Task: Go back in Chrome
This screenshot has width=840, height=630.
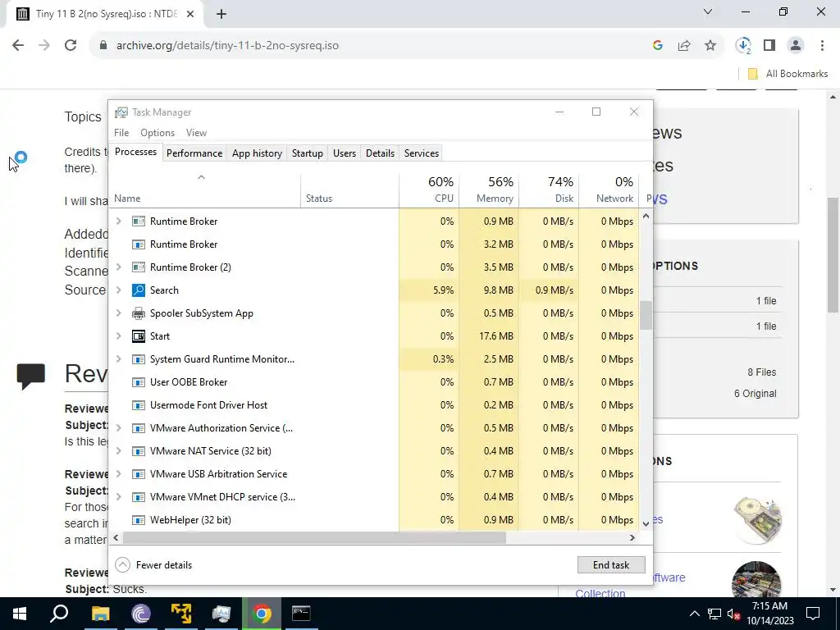Action: tap(18, 46)
